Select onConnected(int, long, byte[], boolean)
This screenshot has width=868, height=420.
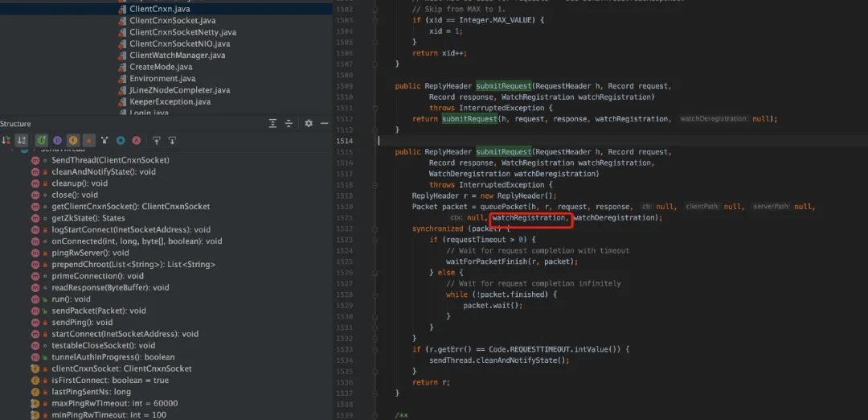[x=137, y=241]
